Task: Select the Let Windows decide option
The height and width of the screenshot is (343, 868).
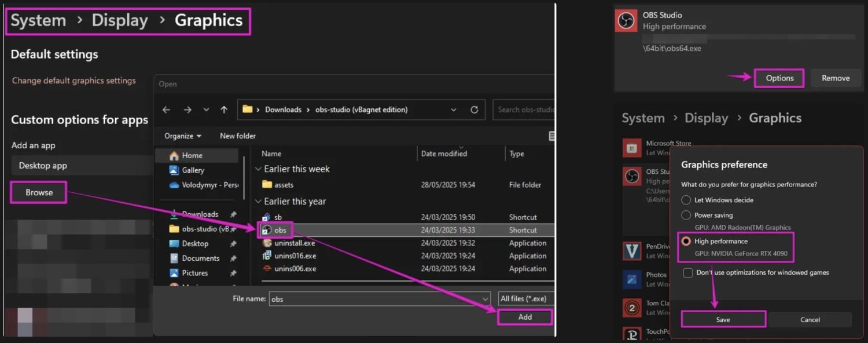Action: coord(686,200)
